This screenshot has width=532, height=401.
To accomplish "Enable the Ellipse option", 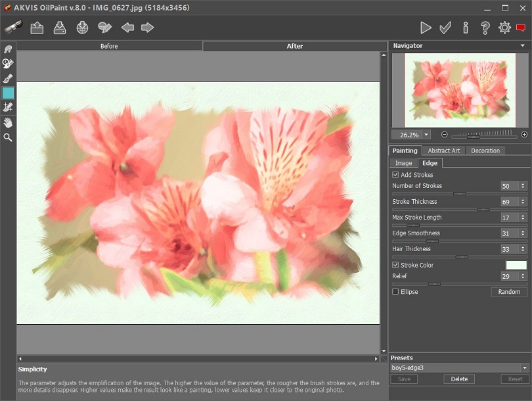I will tap(395, 291).
